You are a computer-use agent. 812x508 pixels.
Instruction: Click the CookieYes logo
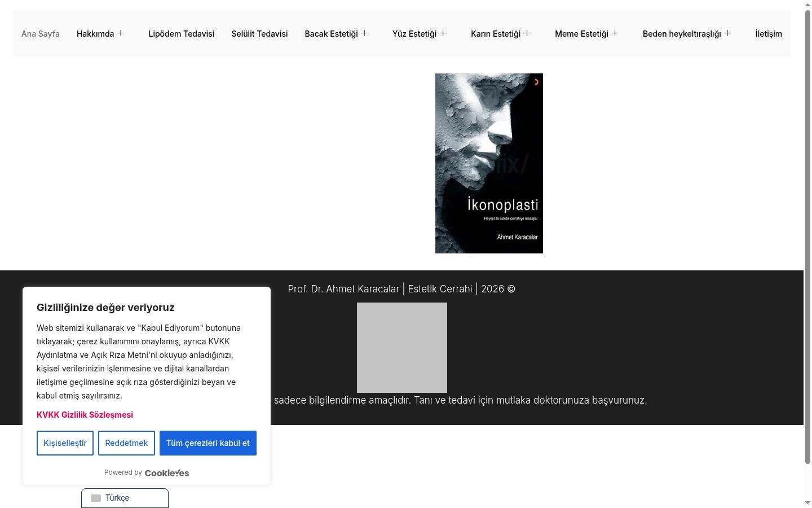click(x=167, y=473)
